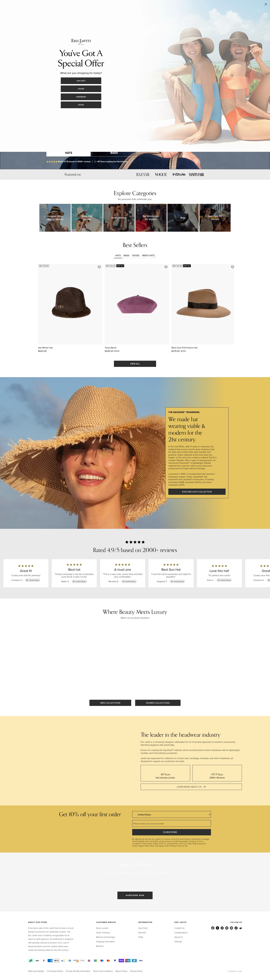Screen dimensions: 270x980
Task: Click the VIEW ALL best sellers button
Action: pos(135,364)
